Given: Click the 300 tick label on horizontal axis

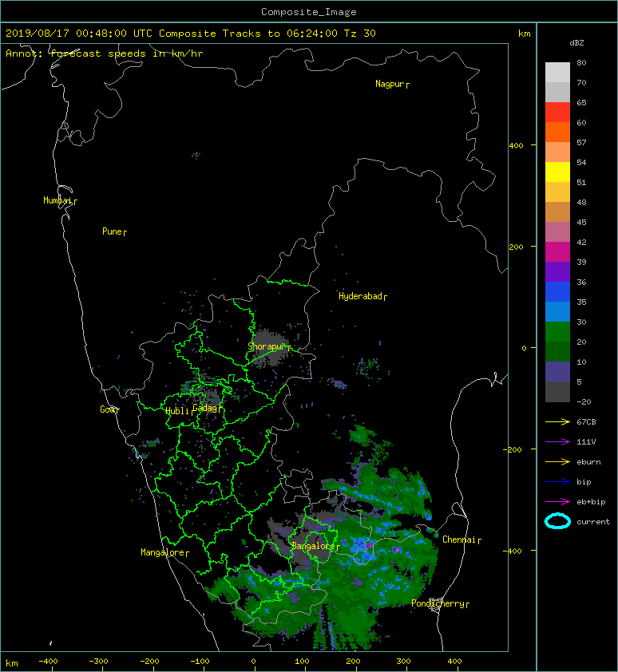Looking at the screenshot, I should click(403, 662).
